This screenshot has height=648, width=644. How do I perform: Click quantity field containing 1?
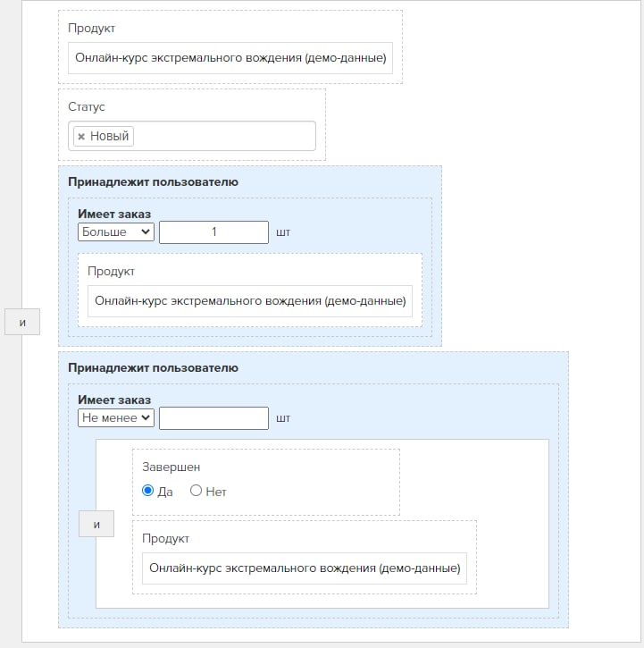[214, 232]
